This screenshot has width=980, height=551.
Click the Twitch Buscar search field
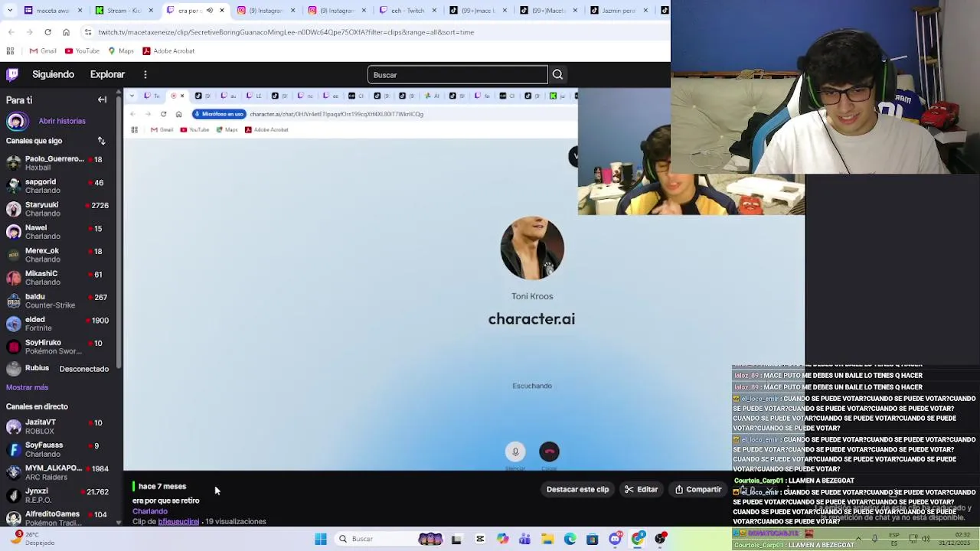click(x=457, y=75)
